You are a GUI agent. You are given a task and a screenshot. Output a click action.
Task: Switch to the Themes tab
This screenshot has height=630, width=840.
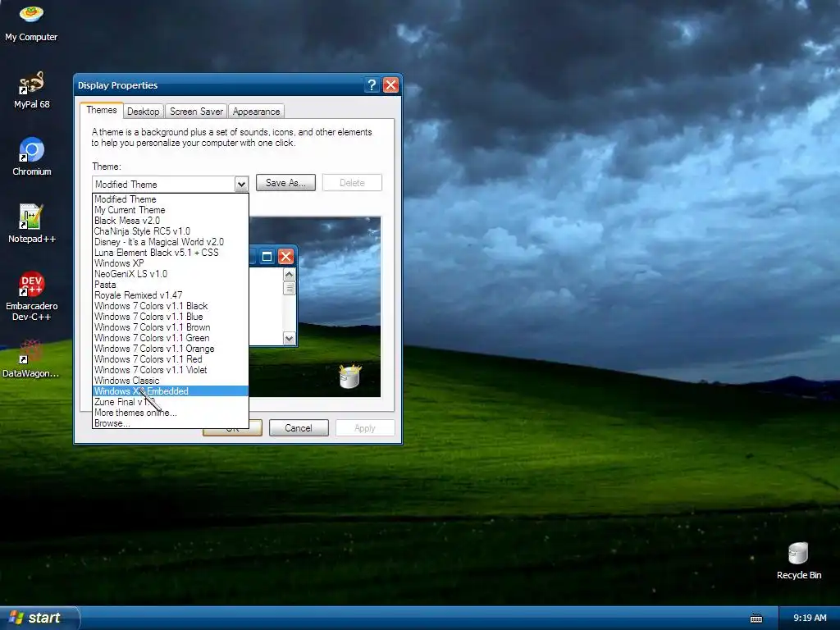click(x=101, y=110)
